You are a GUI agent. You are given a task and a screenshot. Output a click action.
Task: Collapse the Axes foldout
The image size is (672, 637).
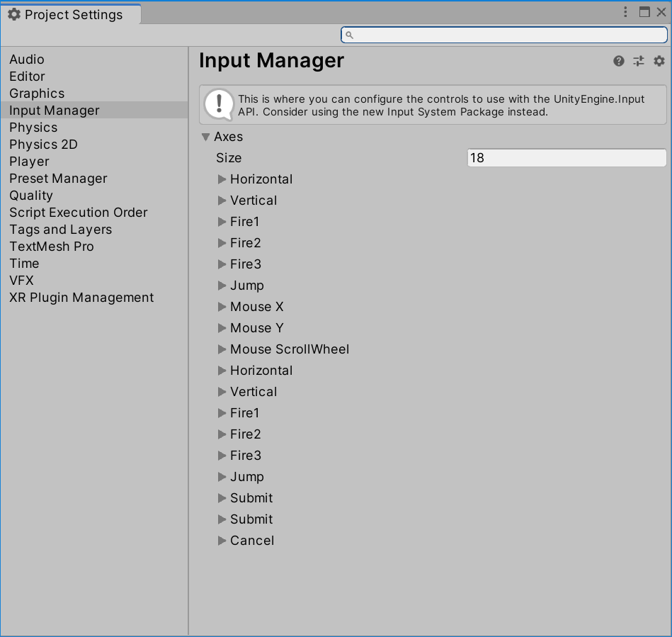click(x=206, y=137)
